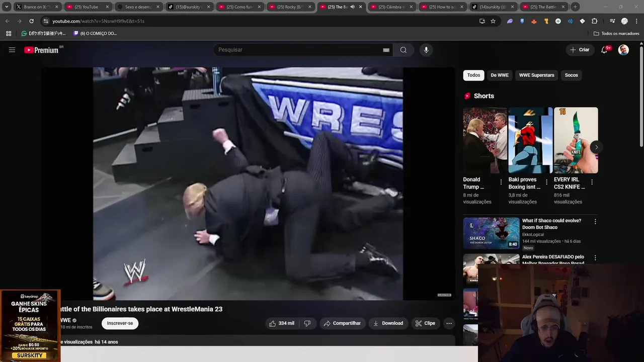Go back in browser history
Image resolution: width=644 pixels, height=362 pixels.
tap(7, 21)
